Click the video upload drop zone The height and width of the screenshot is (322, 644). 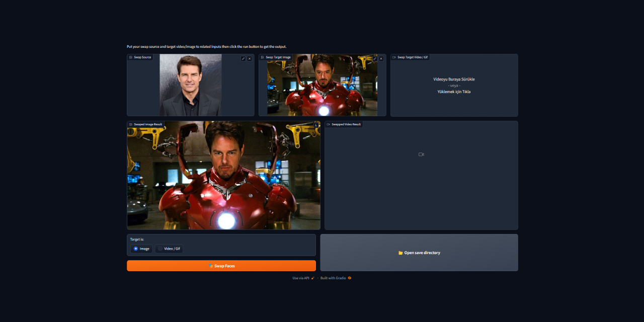tap(454, 85)
